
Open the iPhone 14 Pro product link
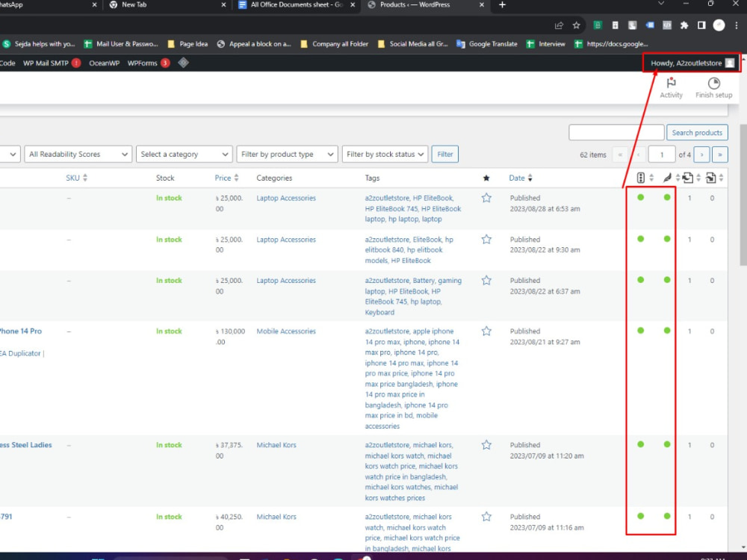[x=20, y=331]
